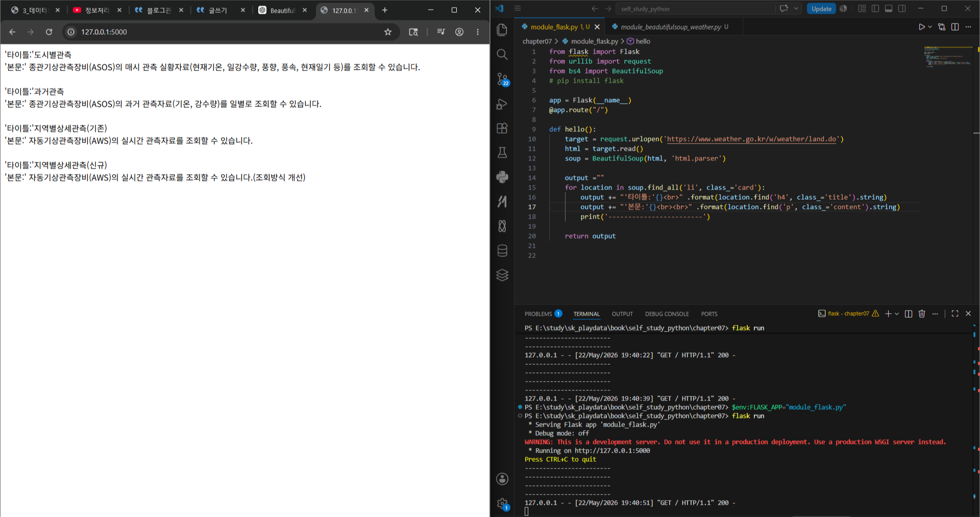This screenshot has width=980, height=517.
Task: Open run options dropdown beside play button
Action: point(930,27)
